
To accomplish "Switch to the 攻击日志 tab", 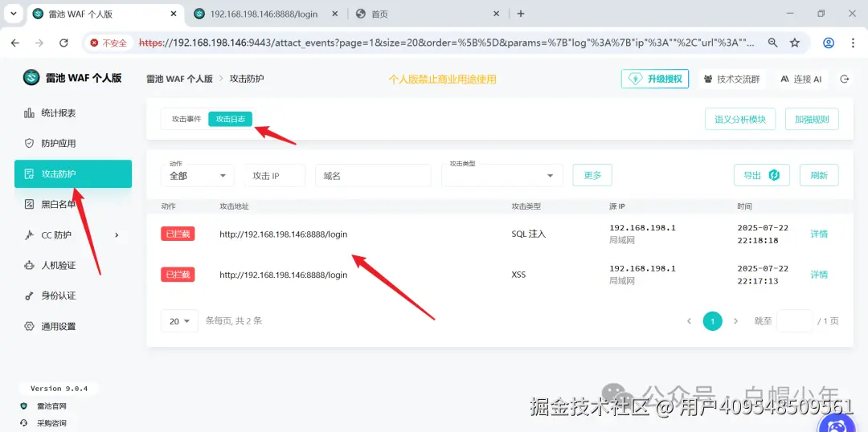I will [231, 119].
